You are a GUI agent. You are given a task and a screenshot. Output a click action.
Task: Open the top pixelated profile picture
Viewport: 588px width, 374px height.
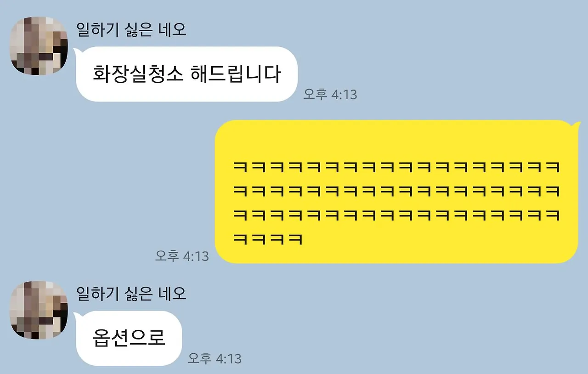pos(39,46)
